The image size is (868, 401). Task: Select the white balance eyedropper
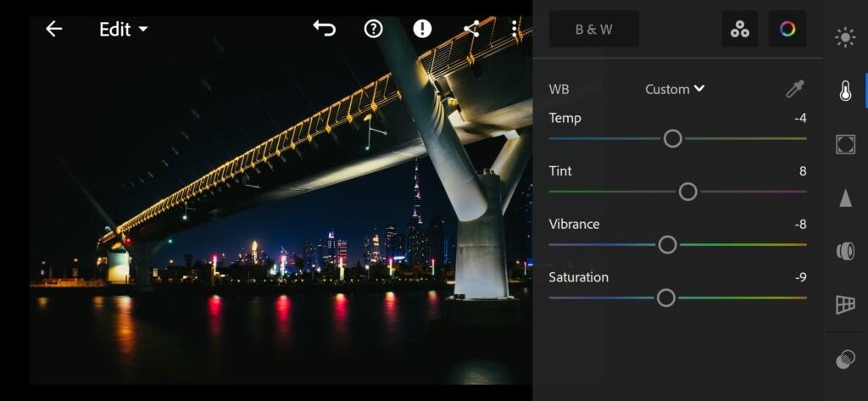tap(795, 89)
